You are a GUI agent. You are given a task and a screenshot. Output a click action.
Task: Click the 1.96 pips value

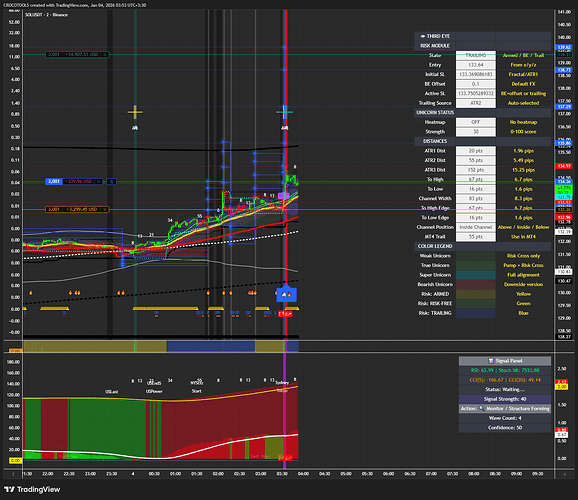point(523,151)
